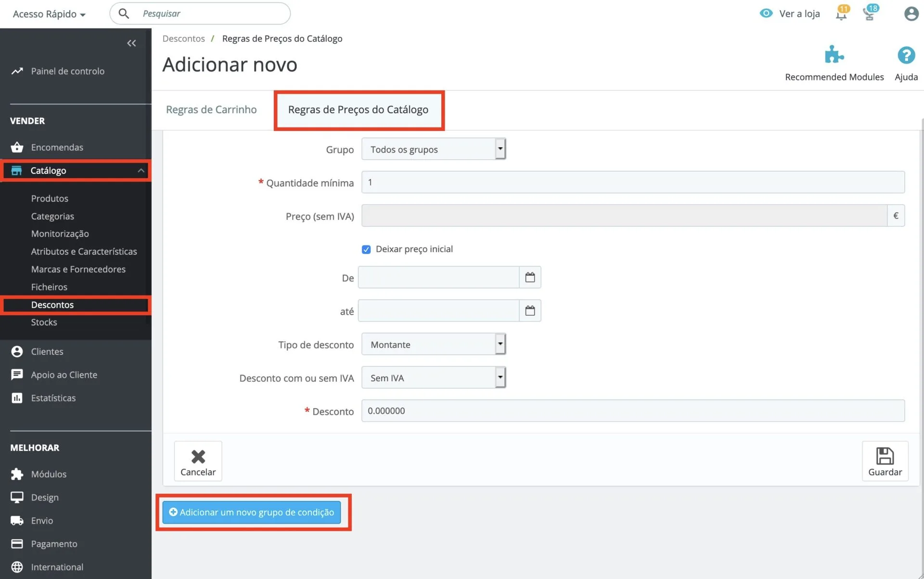
Task: Open calendar picker for the até date
Action: point(530,311)
